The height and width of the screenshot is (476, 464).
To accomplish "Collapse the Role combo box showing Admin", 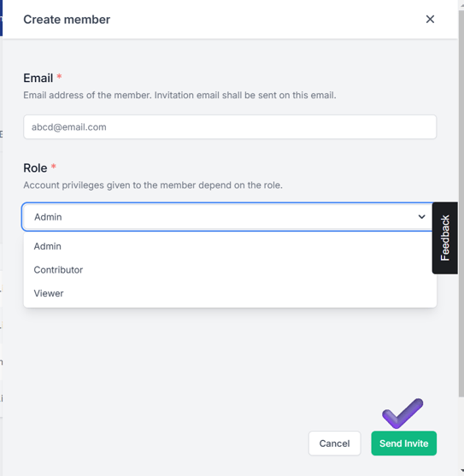I will tap(228, 217).
